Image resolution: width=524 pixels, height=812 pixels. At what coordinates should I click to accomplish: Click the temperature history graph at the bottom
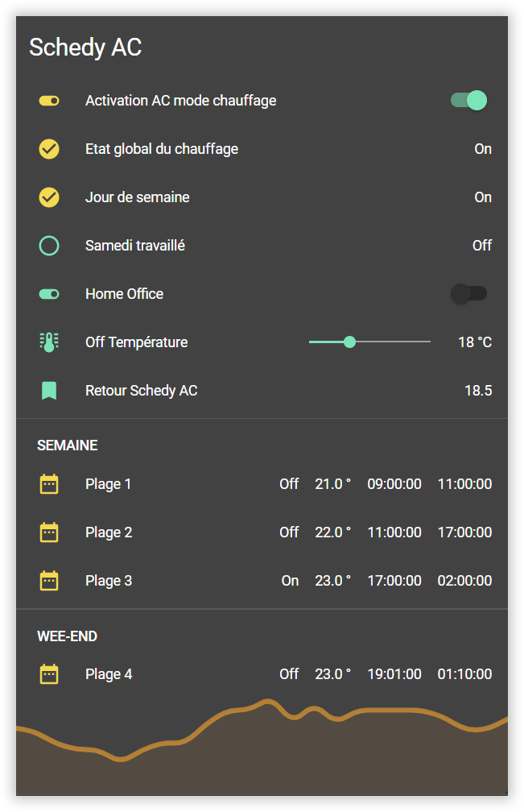point(262,749)
